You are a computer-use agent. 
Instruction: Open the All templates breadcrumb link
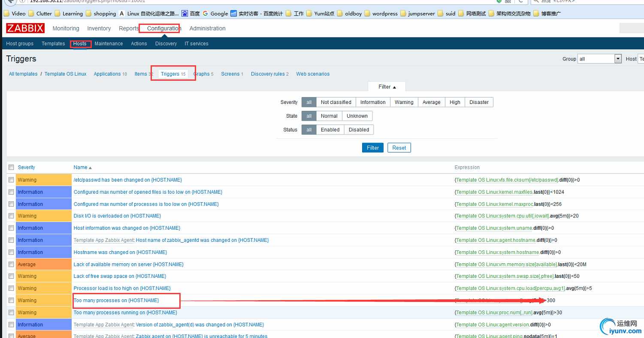[x=23, y=74]
